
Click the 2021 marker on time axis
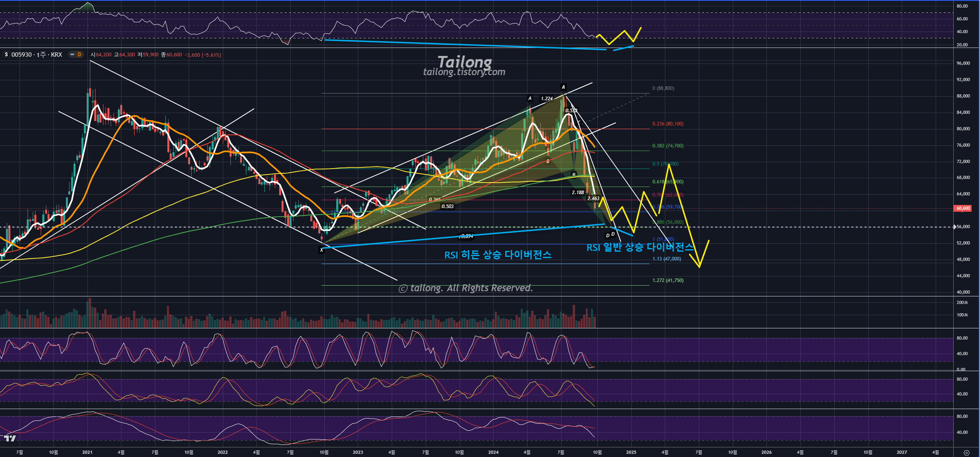coord(87,452)
